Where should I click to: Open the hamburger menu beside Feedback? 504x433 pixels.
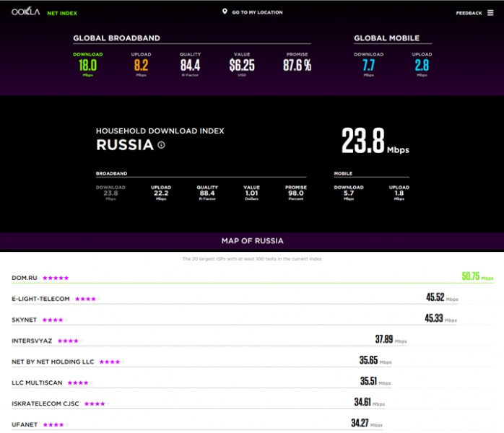pyautogui.click(x=490, y=12)
